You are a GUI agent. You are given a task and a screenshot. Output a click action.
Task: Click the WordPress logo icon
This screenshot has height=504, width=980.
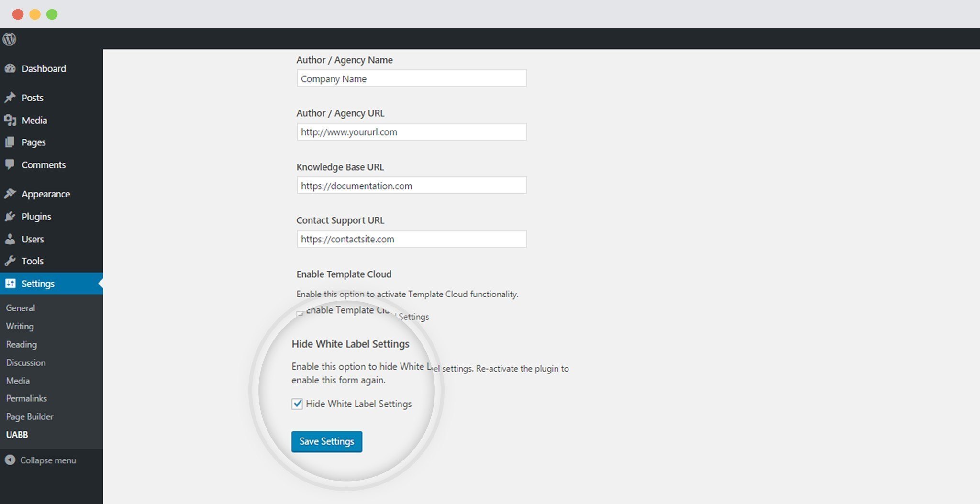tap(10, 39)
